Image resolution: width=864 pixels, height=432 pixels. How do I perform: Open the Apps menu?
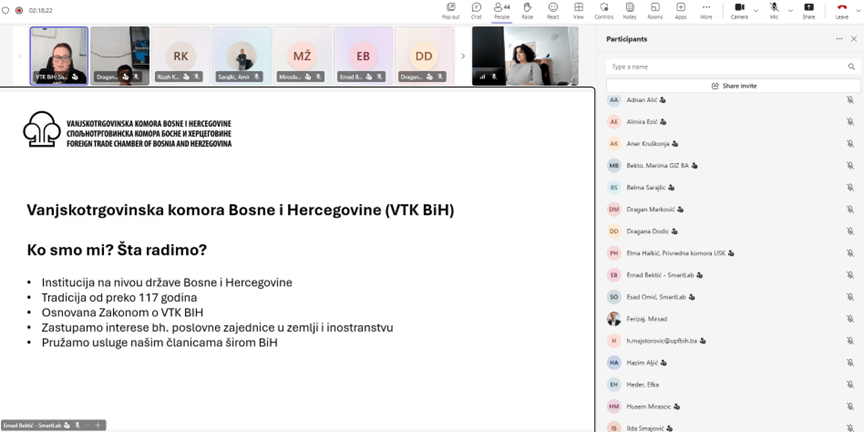click(680, 10)
